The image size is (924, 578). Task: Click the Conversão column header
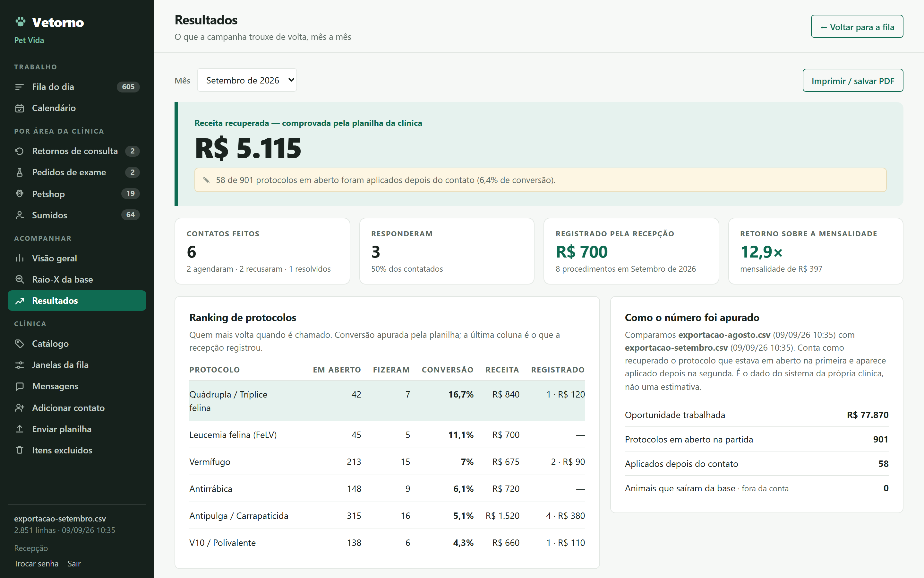point(448,370)
